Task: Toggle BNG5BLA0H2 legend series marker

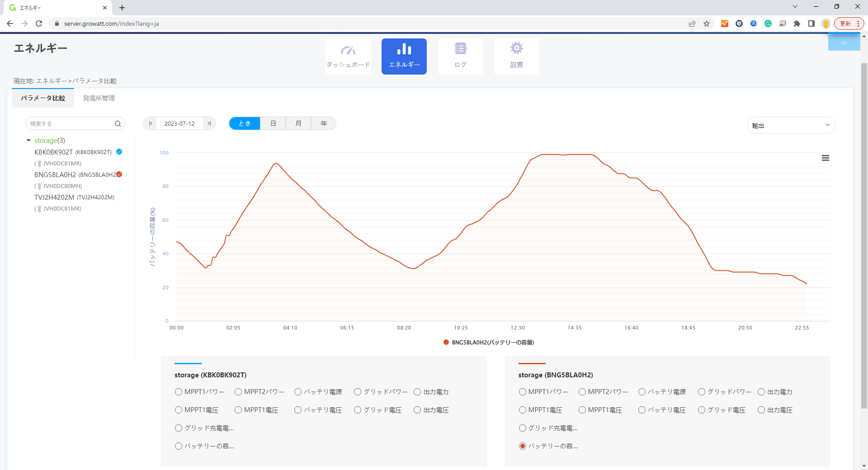Action: pos(446,343)
